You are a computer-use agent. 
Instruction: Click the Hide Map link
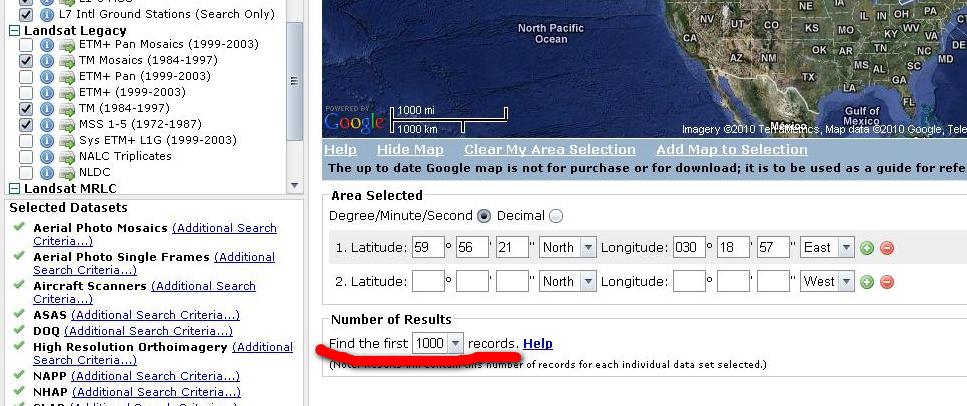[410, 150]
